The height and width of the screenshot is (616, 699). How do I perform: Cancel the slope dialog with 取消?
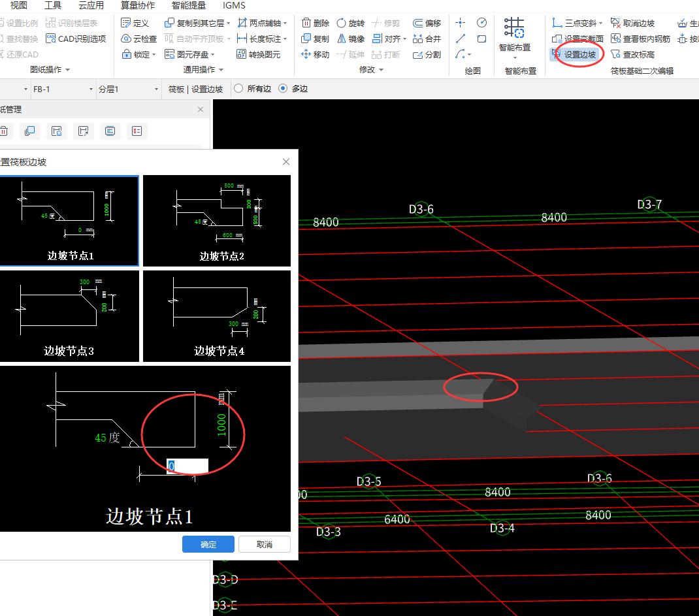(x=265, y=544)
